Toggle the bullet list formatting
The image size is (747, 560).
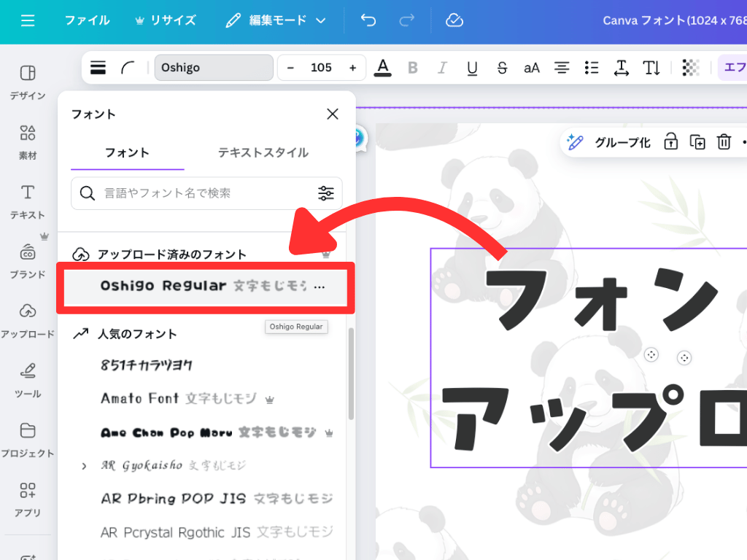pyautogui.click(x=592, y=67)
